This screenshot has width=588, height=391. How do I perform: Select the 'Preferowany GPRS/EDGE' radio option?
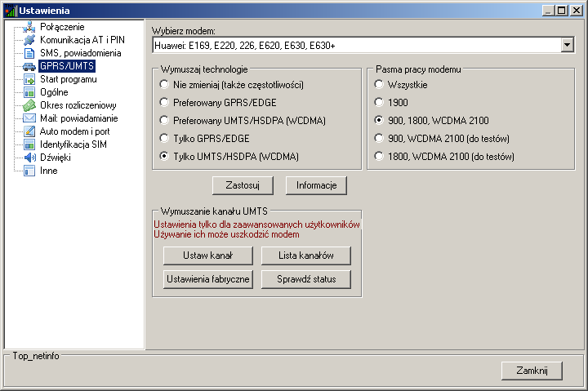[x=164, y=103]
